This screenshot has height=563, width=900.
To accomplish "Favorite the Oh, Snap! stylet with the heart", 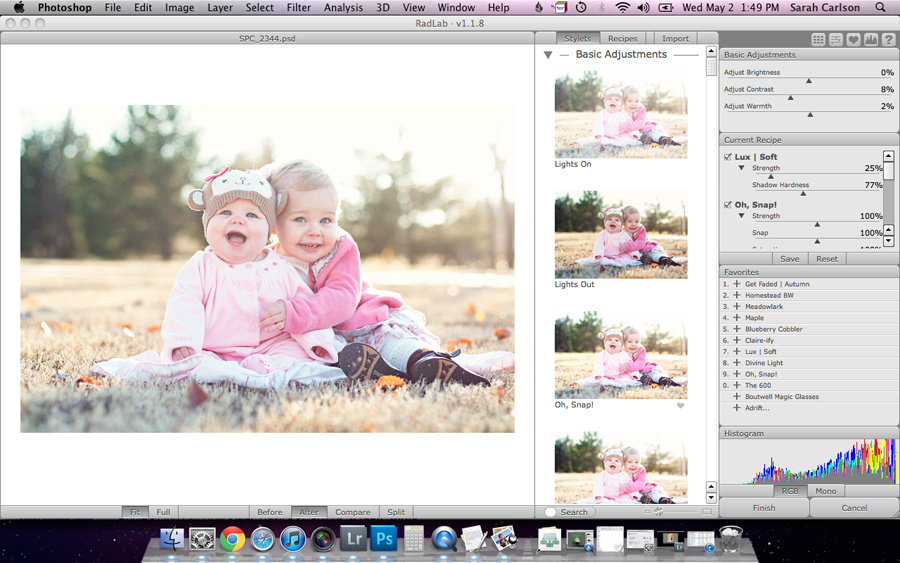I will 680,405.
